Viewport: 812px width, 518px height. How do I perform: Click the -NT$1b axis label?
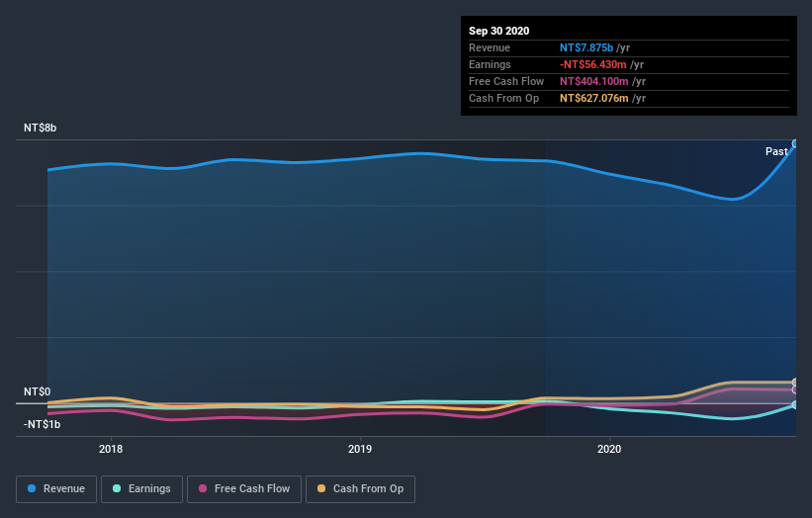[42, 424]
